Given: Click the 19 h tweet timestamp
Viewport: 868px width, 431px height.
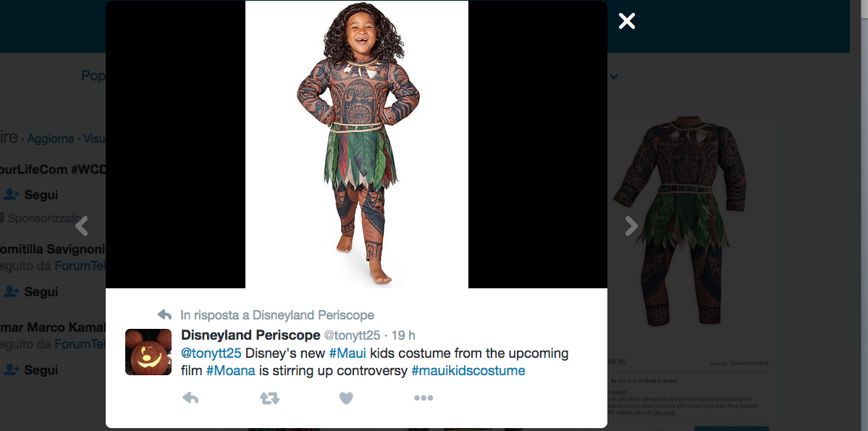Looking at the screenshot, I should tap(403, 335).
